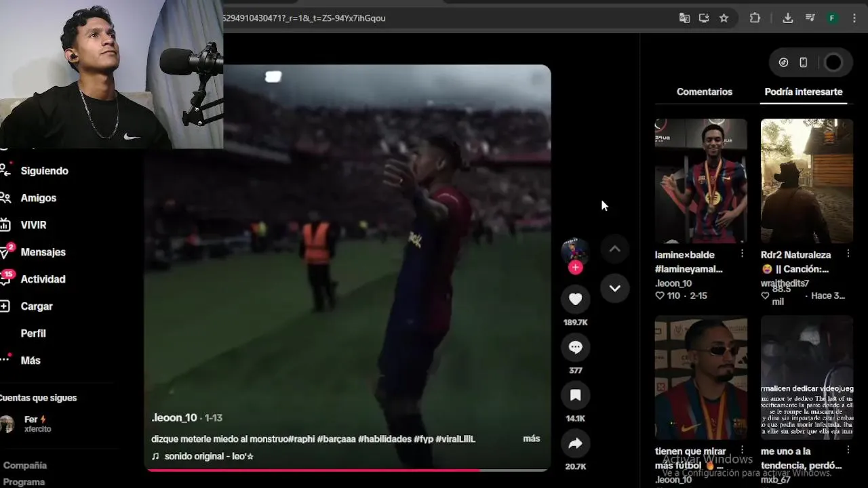Click Chrome translate page icon
Viewport: 868px width, 488px height.
[684, 18]
